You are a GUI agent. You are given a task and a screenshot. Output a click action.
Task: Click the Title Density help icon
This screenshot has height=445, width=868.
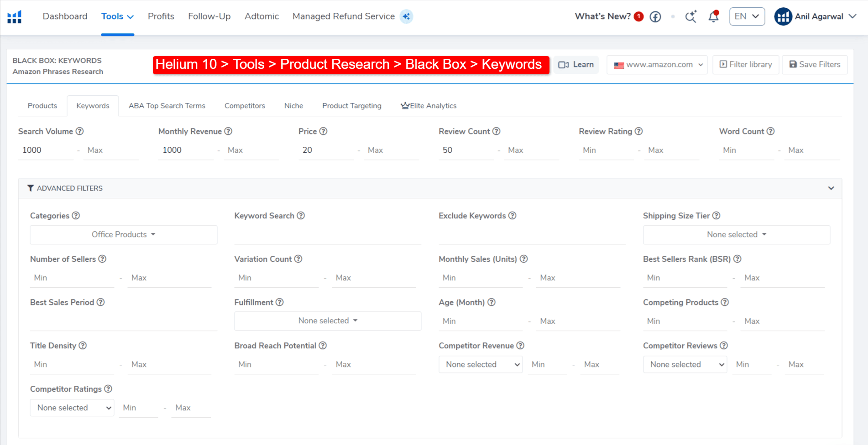tap(83, 346)
